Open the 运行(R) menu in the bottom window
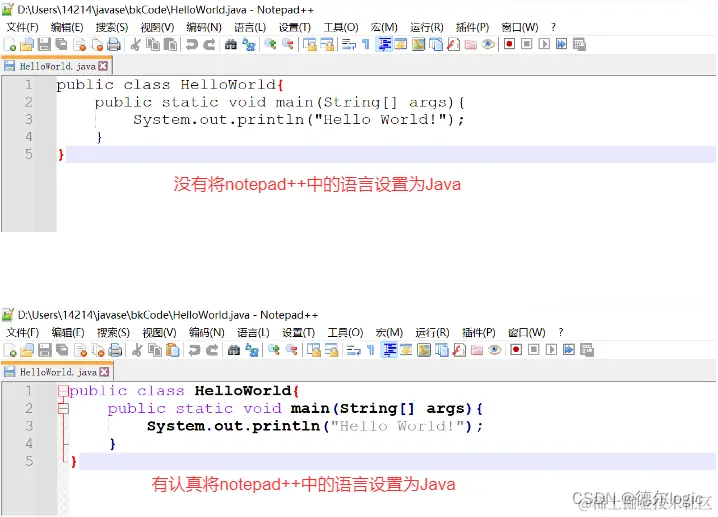The width and height of the screenshot is (718, 517). coord(432,332)
